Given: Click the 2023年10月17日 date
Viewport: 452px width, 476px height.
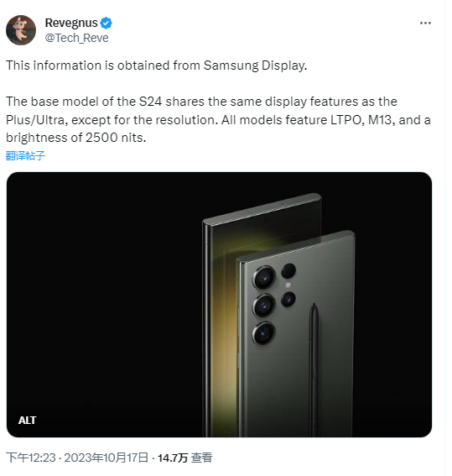Looking at the screenshot, I should [x=107, y=458].
